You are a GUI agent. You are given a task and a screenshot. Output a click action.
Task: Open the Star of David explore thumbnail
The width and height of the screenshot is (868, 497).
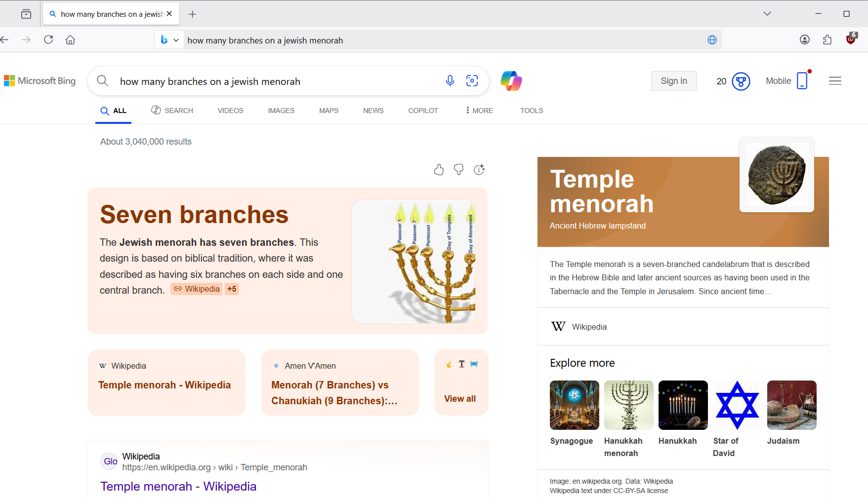(738, 405)
